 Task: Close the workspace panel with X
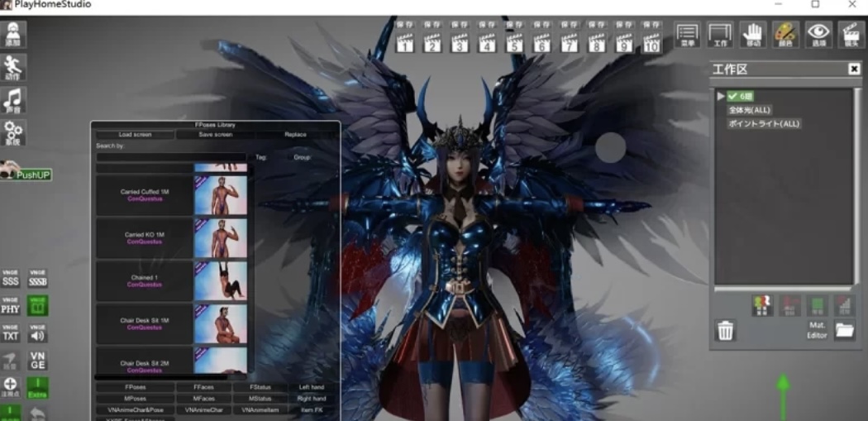coord(854,69)
